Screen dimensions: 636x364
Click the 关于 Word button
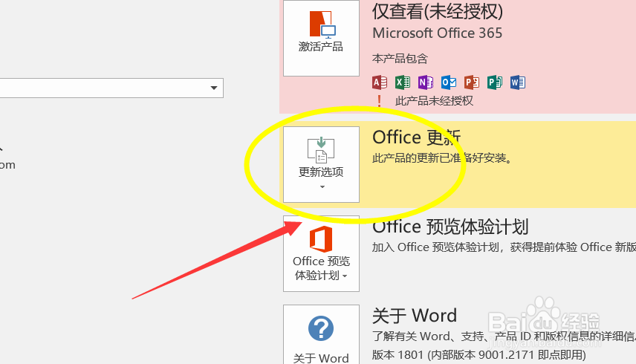pyautogui.click(x=321, y=335)
